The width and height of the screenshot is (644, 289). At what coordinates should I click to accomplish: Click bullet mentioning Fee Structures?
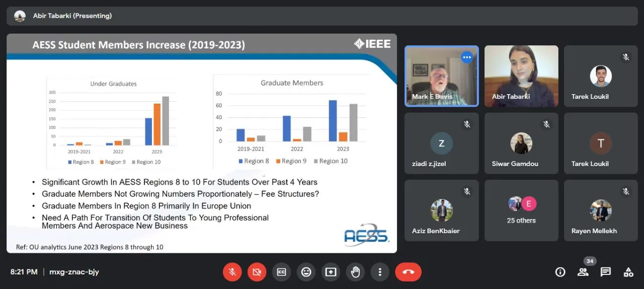pos(181,194)
